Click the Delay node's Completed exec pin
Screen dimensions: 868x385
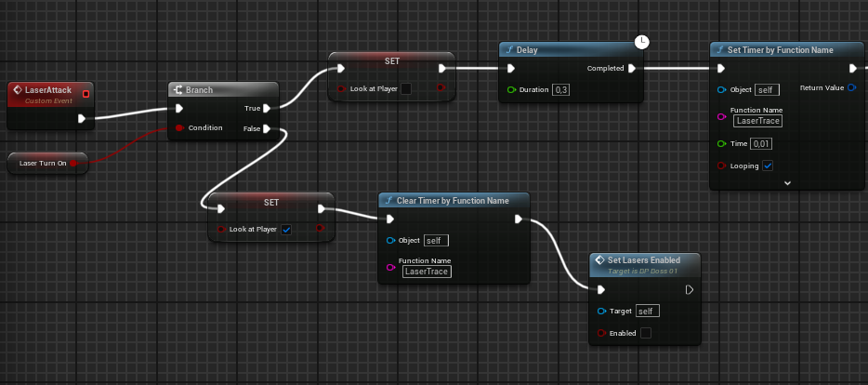pos(632,68)
